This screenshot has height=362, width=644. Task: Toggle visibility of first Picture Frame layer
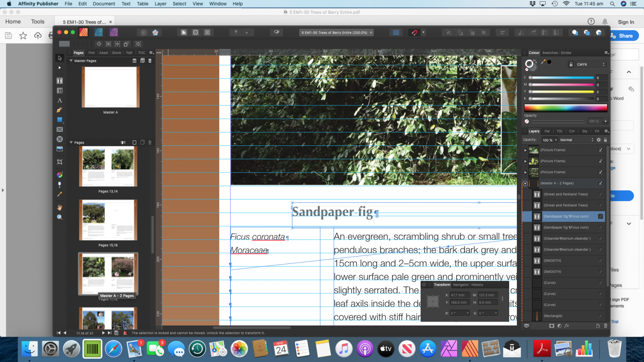(x=600, y=150)
